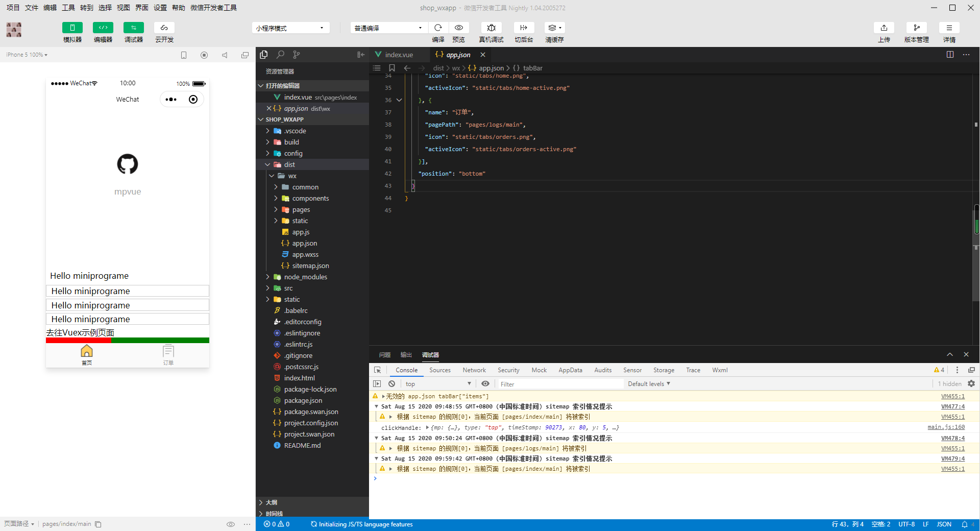Open the 设置 menu
This screenshot has height=531, width=980.
pyautogui.click(x=160, y=8)
